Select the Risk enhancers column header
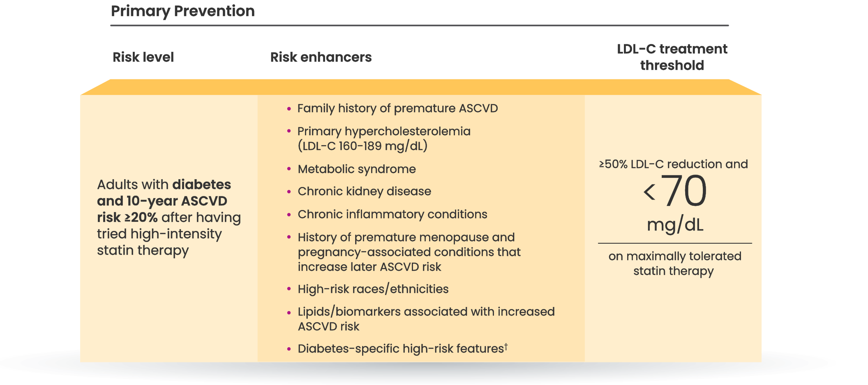The image size is (868, 385). tap(321, 57)
